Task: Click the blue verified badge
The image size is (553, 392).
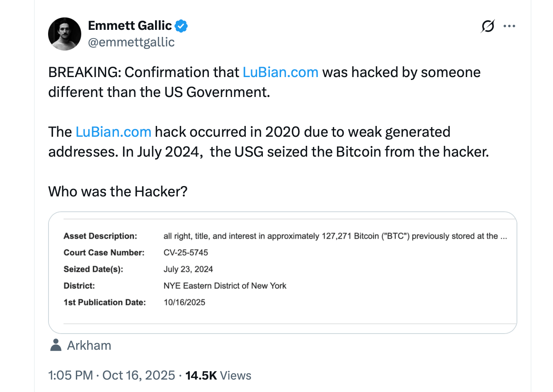Action: (181, 26)
